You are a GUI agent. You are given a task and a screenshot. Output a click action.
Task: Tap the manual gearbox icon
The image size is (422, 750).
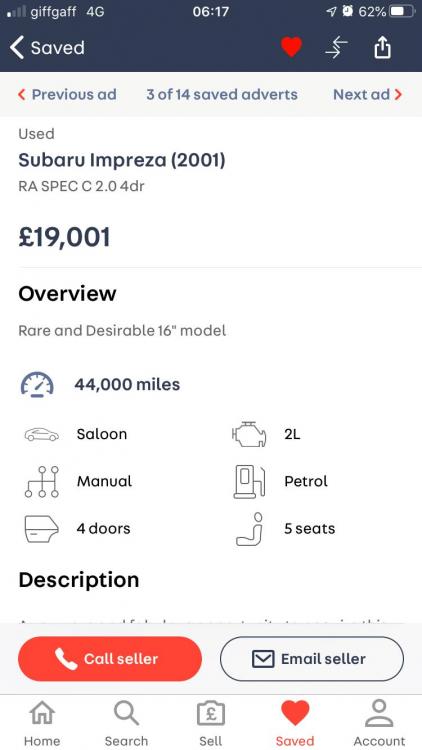[x=42, y=482]
